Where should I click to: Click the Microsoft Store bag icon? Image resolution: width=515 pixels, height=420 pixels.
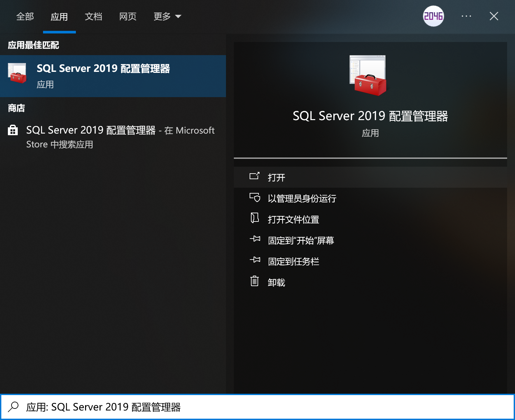click(13, 130)
